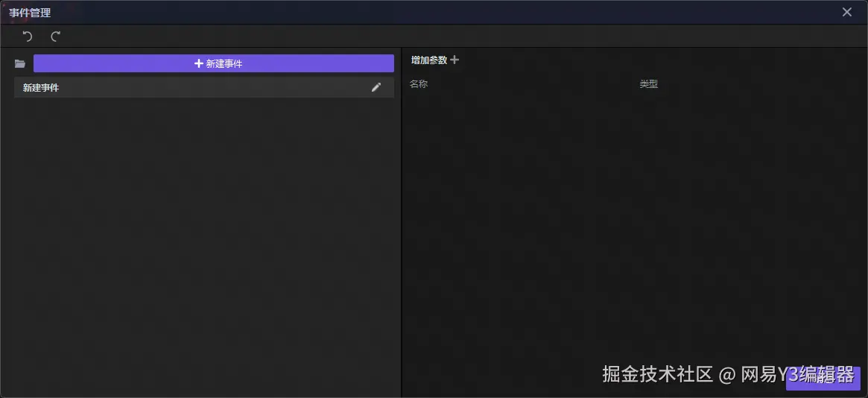The image size is (868, 398).
Task: Click the purple confirm button at bottom right
Action: pyautogui.click(x=823, y=379)
